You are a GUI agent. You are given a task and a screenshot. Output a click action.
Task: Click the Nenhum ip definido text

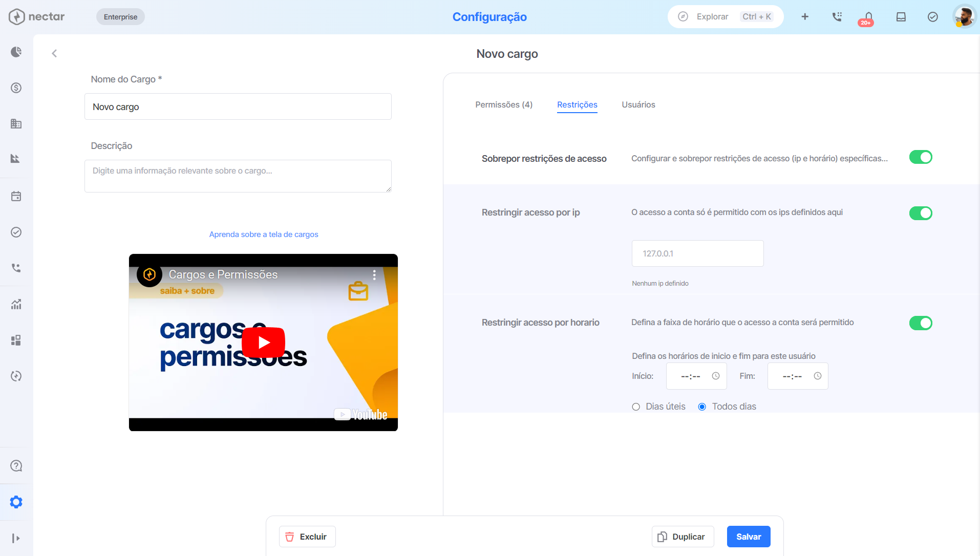click(660, 284)
